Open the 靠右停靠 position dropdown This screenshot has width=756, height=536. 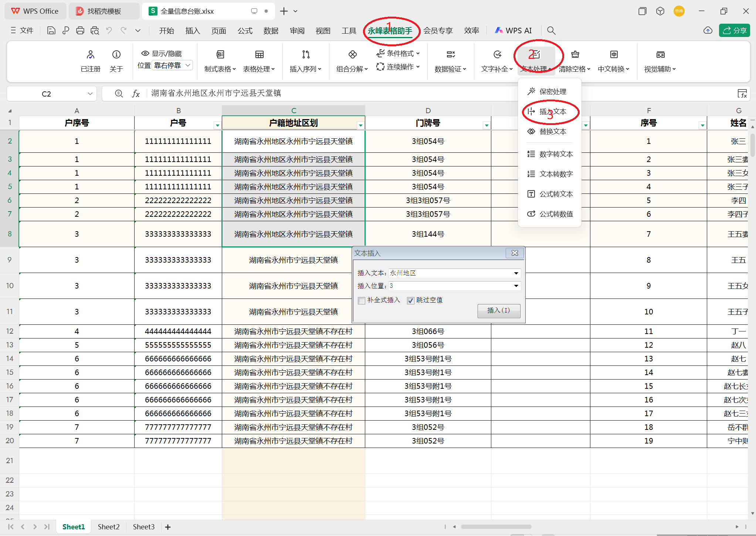click(188, 65)
